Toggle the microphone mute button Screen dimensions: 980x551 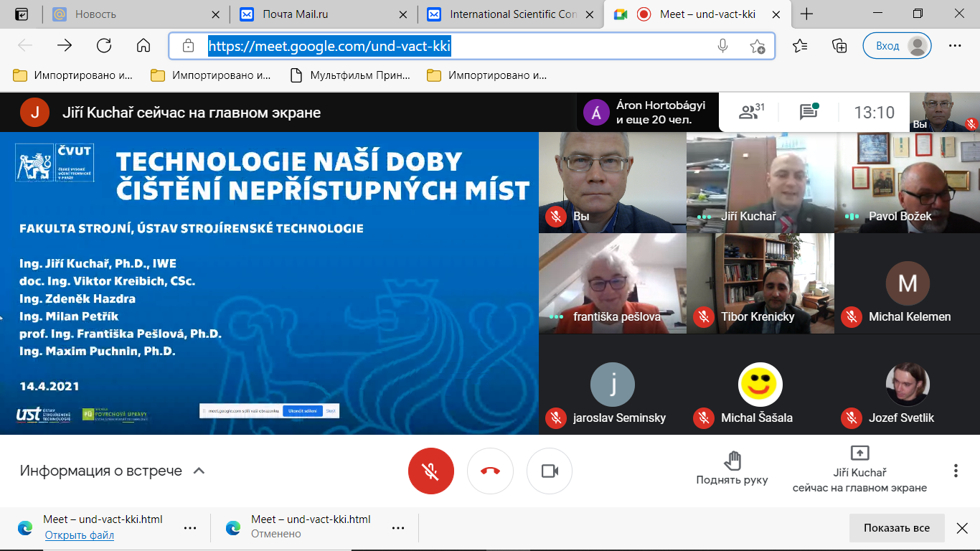click(x=430, y=471)
